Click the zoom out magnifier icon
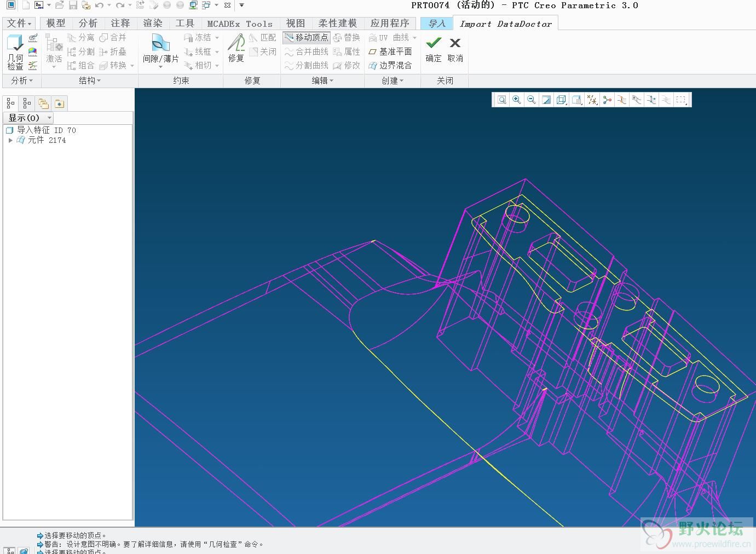Viewport: 756px width, 554px height. tap(531, 100)
